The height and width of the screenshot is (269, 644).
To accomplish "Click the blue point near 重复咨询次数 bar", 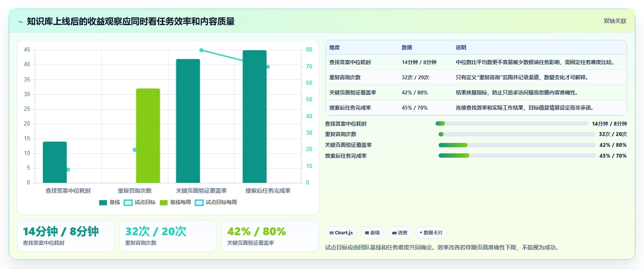I will 135,150.
